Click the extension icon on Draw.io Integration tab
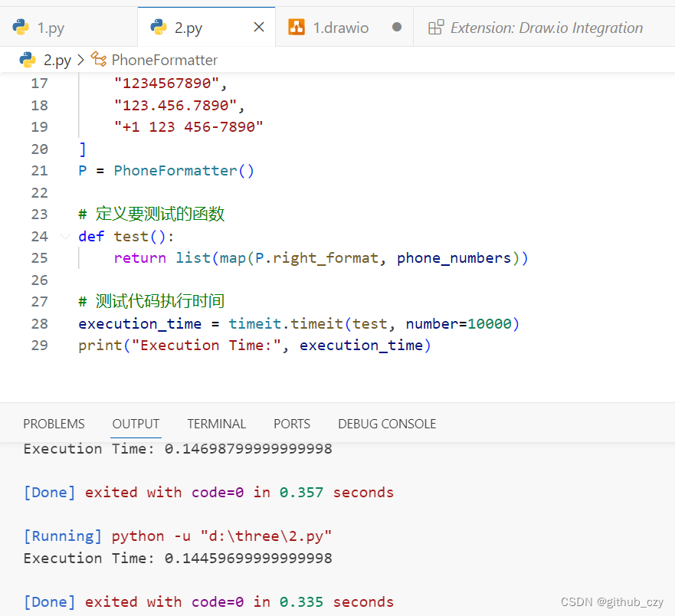675x616 pixels. tap(436, 27)
